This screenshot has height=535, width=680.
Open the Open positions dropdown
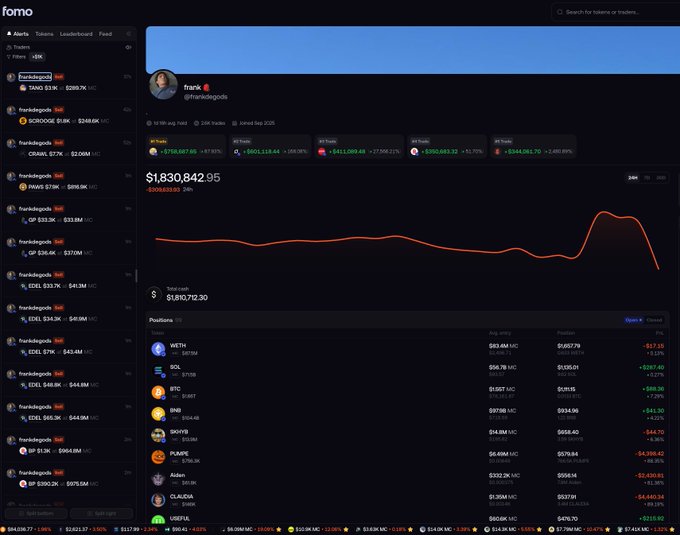coord(633,320)
